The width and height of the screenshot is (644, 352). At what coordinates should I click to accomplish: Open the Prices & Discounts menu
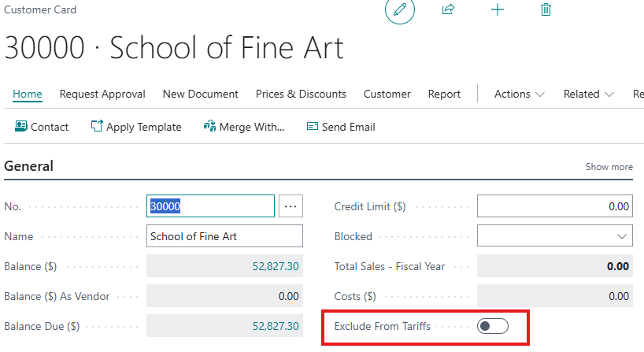[x=301, y=94]
